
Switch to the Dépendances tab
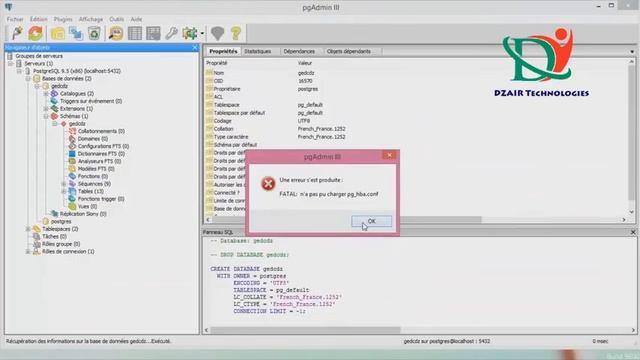[x=299, y=51]
